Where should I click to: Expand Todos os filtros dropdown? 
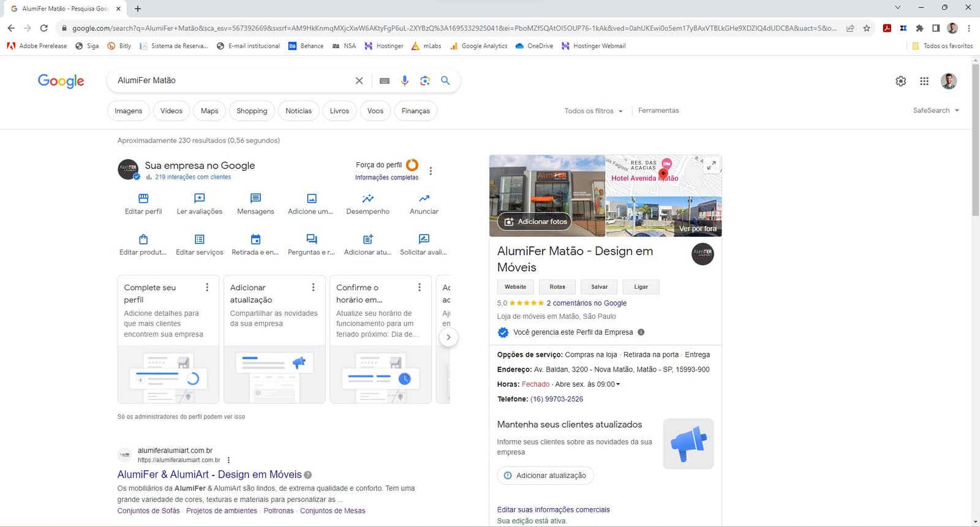click(594, 111)
